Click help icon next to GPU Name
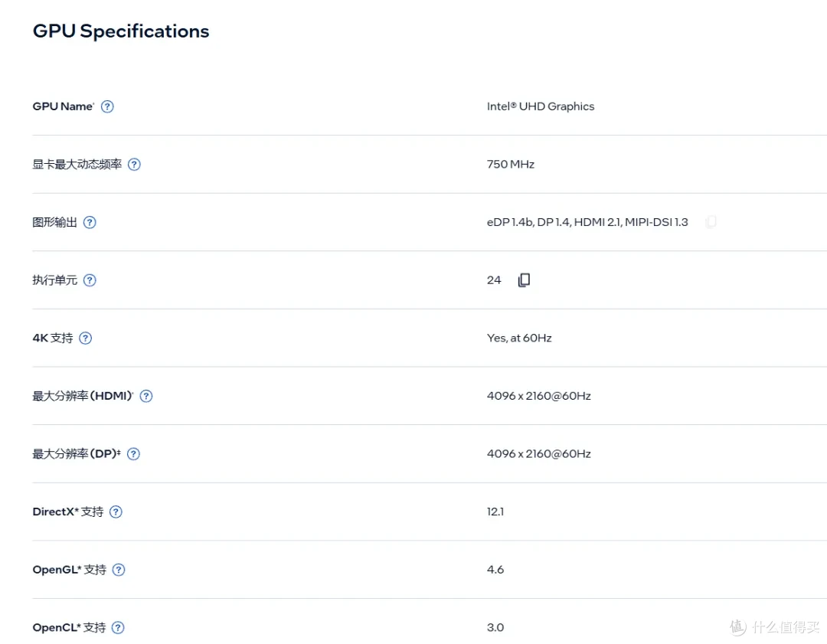 [107, 106]
